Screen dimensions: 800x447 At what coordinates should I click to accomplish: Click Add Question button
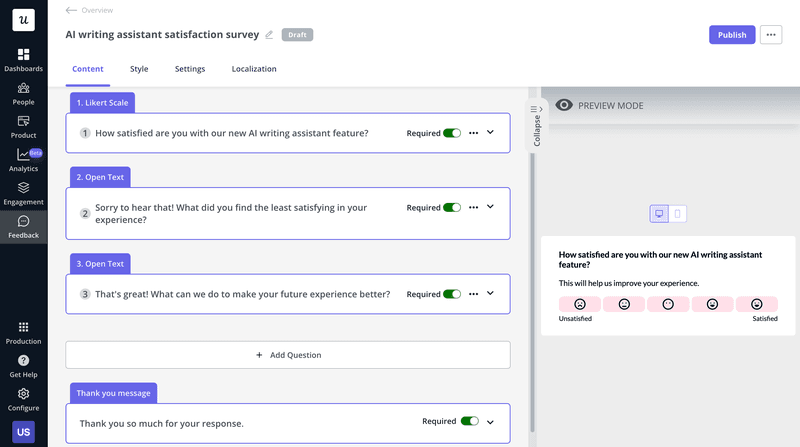point(288,355)
